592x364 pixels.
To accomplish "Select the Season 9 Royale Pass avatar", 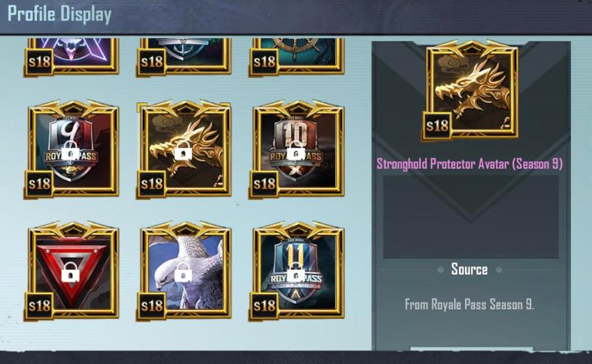I will pos(72,150).
